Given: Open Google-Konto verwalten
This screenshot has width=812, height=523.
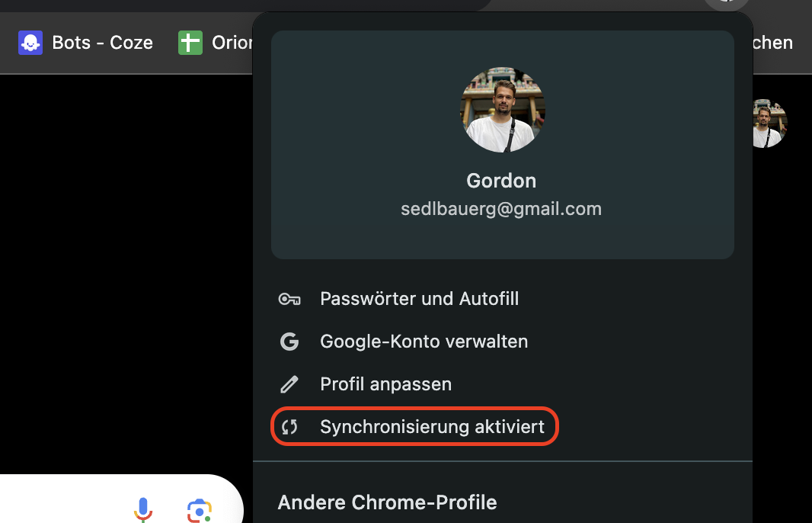Looking at the screenshot, I should [x=424, y=342].
